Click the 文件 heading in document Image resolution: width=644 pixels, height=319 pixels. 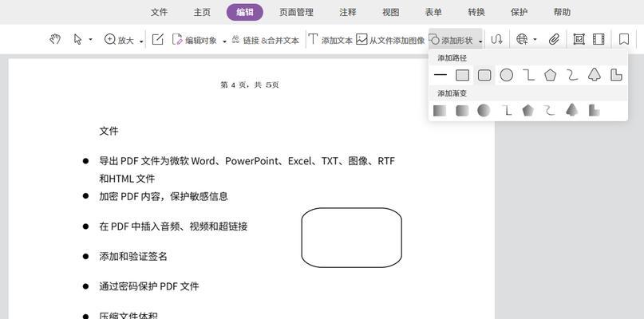[109, 132]
